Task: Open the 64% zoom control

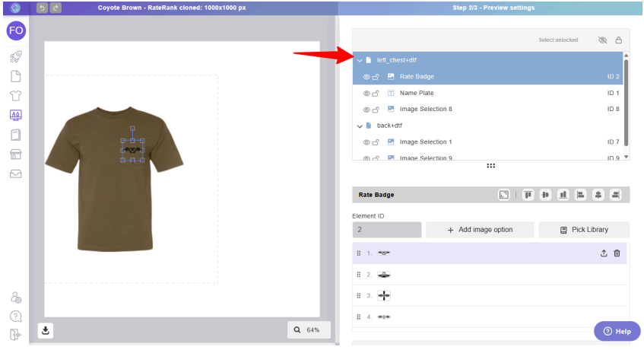Action: click(309, 329)
